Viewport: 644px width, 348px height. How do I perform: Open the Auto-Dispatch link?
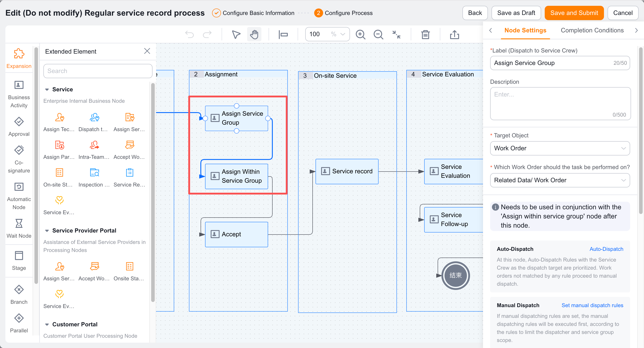(606, 249)
